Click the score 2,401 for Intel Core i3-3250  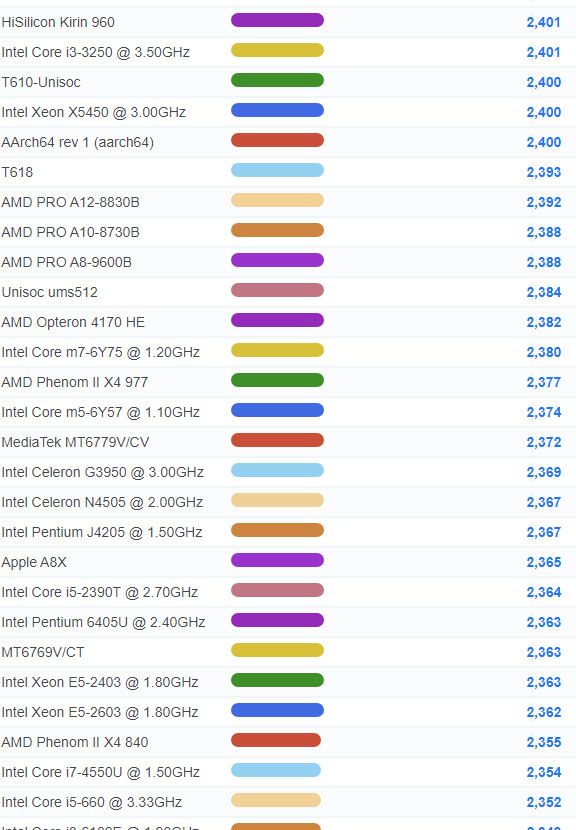[544, 52]
